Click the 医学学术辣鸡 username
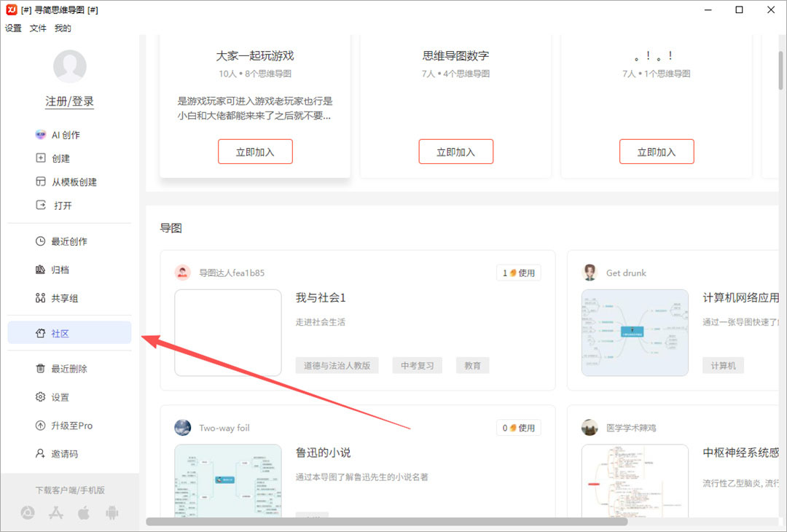Image resolution: width=787 pixels, height=532 pixels. pos(631,428)
